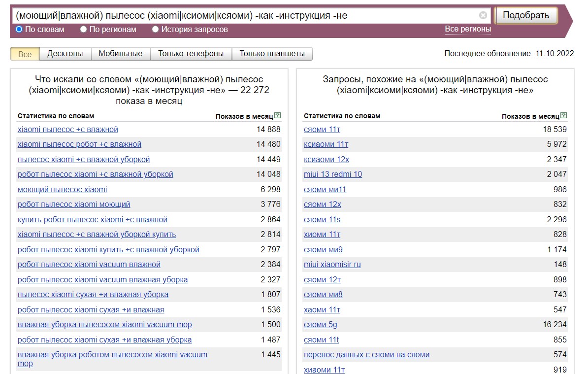Open query 'моющий пылесос xiaomi'
588x374 pixels.
click(62, 189)
